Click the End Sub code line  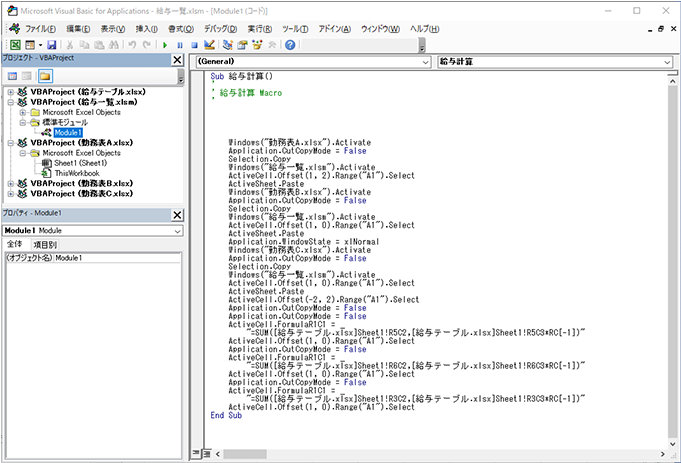226,415
